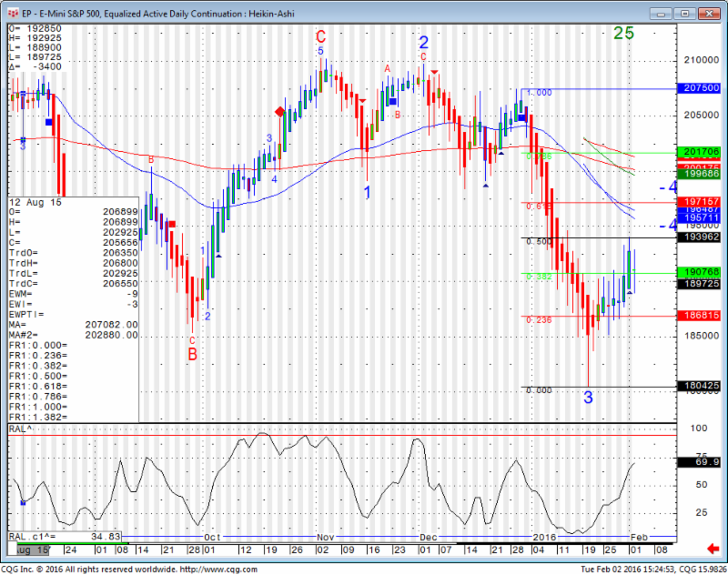Screen dimensions: 728x575
Task: Click the CQG application icon in title bar
Action: point(13,14)
